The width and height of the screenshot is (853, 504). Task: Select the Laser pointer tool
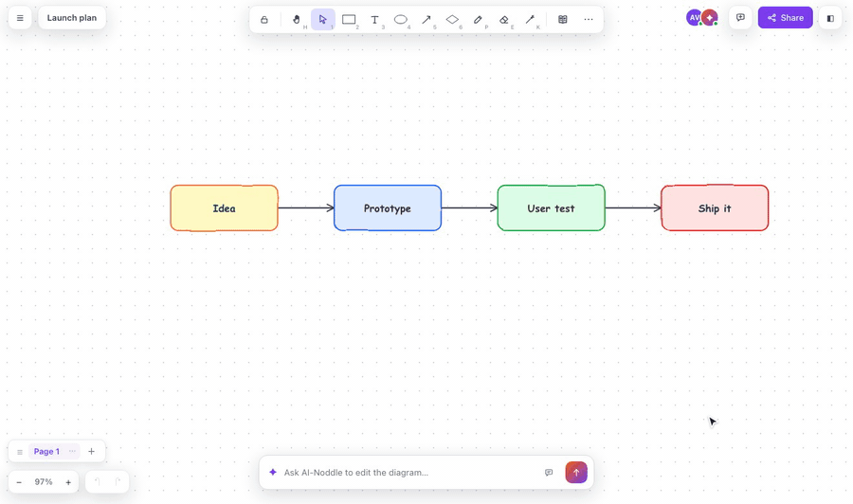[530, 20]
